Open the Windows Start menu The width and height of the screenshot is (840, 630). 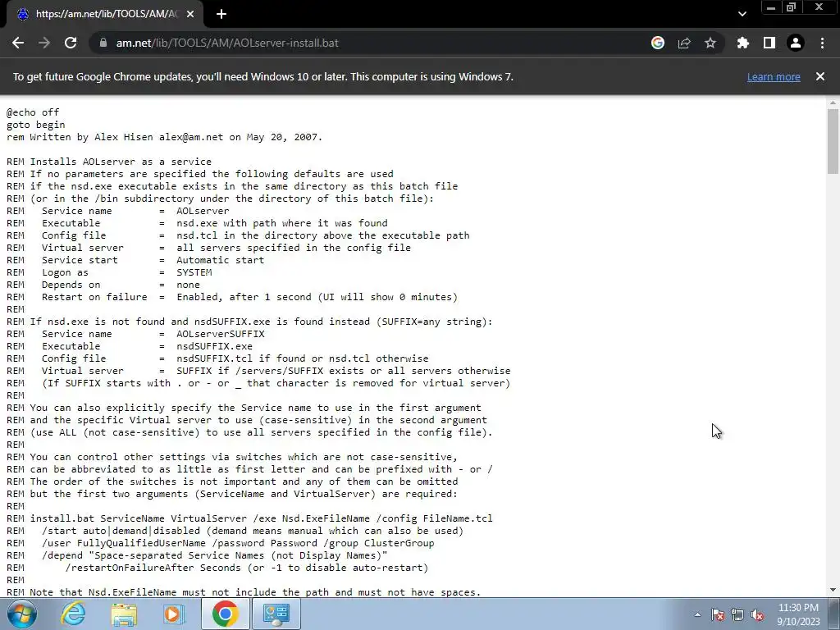pyautogui.click(x=22, y=614)
